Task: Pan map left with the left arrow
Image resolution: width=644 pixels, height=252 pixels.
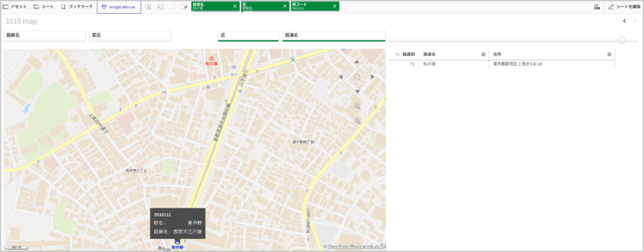Action: (x=341, y=77)
